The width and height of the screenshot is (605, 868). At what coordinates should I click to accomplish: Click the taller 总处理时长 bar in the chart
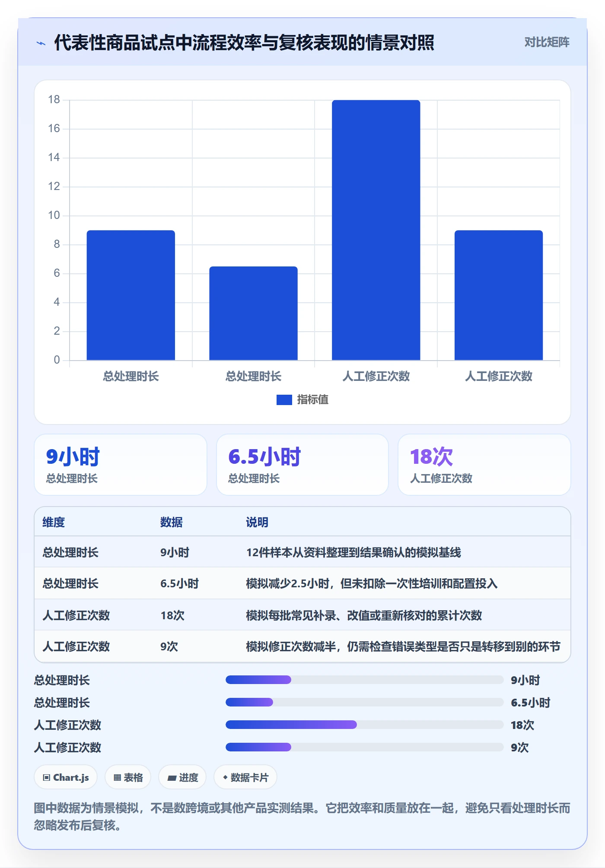pos(131,295)
